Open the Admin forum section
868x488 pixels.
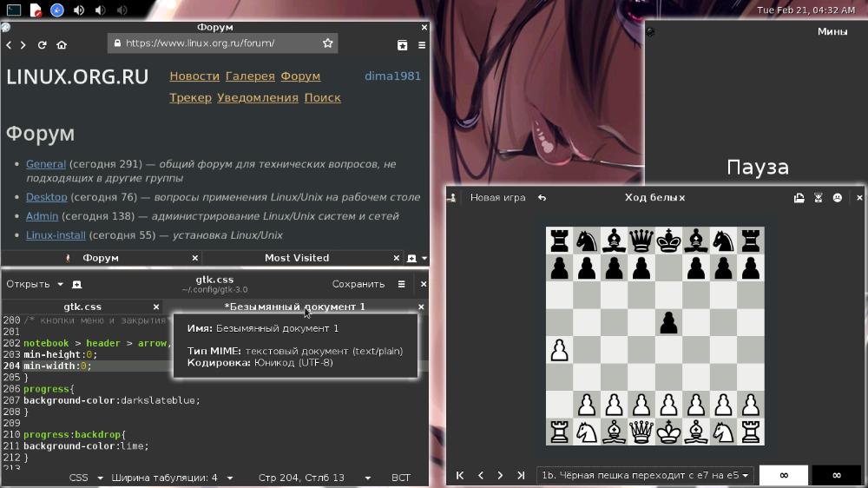(42, 216)
